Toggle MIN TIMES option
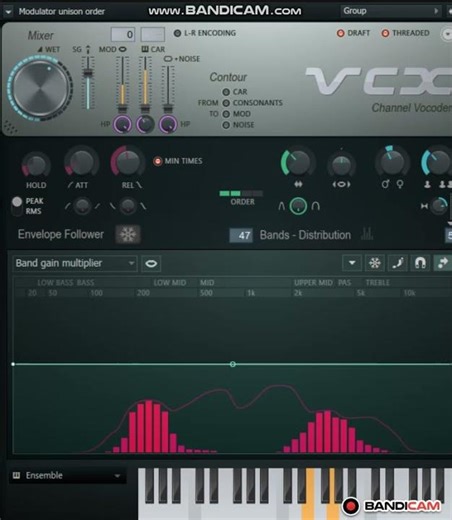The height and width of the screenshot is (520, 452). pyautogui.click(x=157, y=161)
